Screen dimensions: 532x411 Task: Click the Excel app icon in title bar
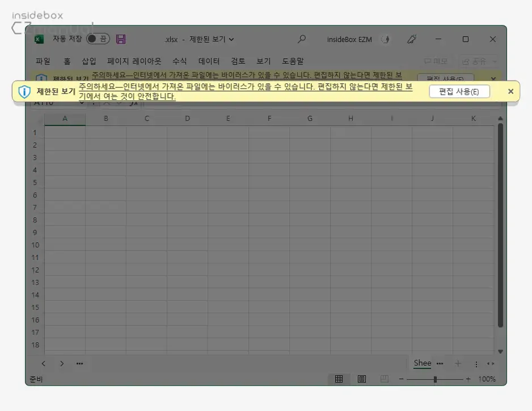38,38
